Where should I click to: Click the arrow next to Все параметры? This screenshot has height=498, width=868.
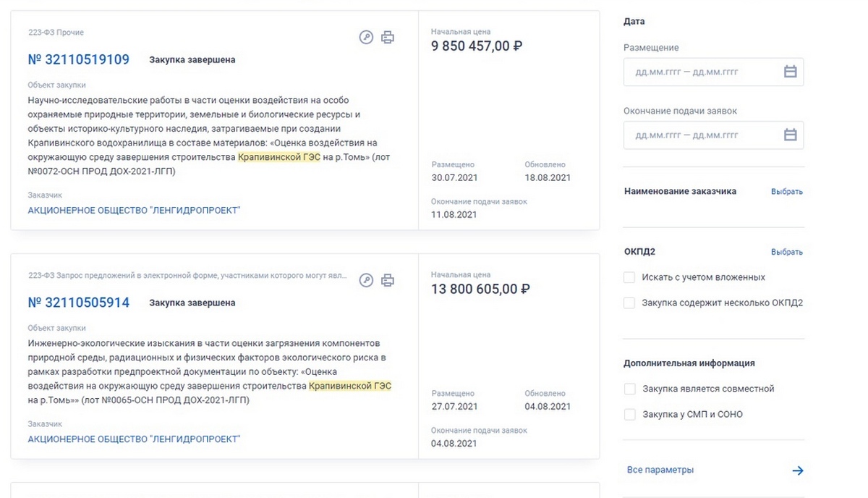click(x=798, y=470)
